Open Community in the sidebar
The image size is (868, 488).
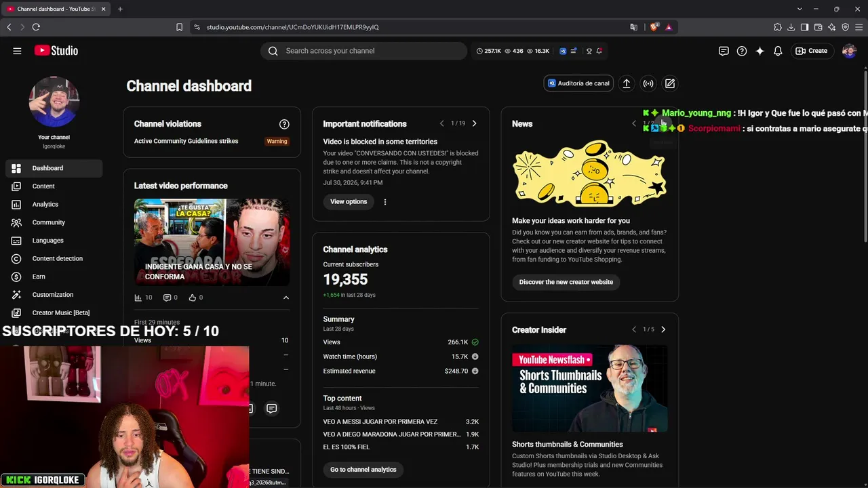[54, 222]
